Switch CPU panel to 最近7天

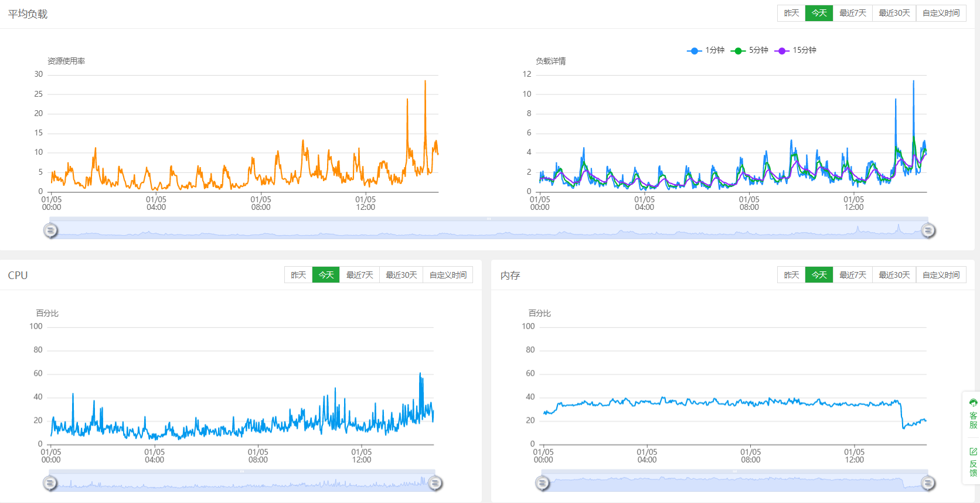359,275
